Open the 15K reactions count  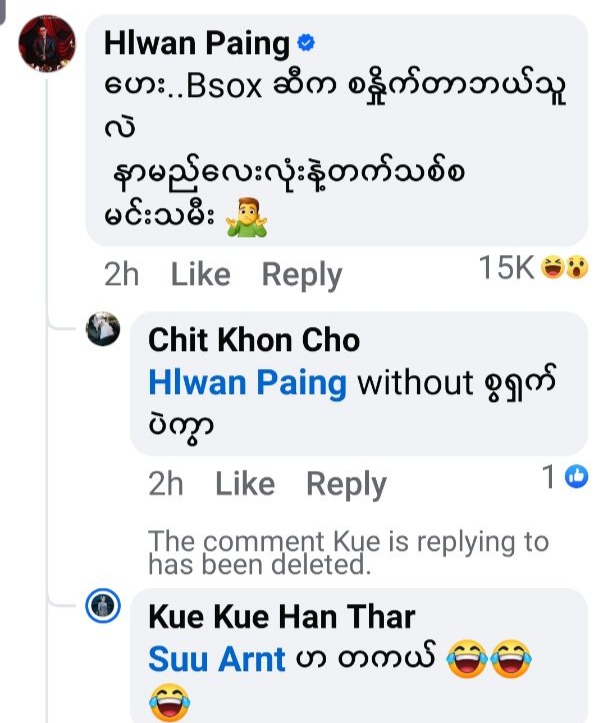[x=507, y=267]
